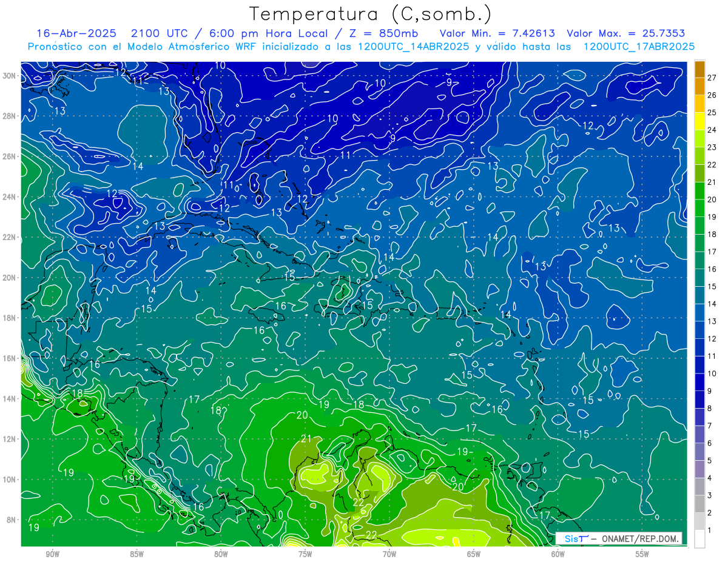The width and height of the screenshot is (728, 562).
Task: Click the '28N' latitude axis label
Action: [9, 116]
